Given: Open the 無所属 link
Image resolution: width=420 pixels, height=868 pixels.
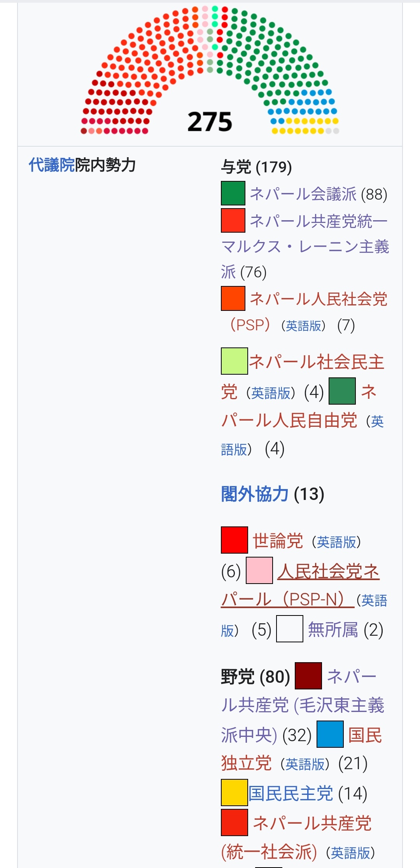Looking at the screenshot, I should click(x=332, y=630).
